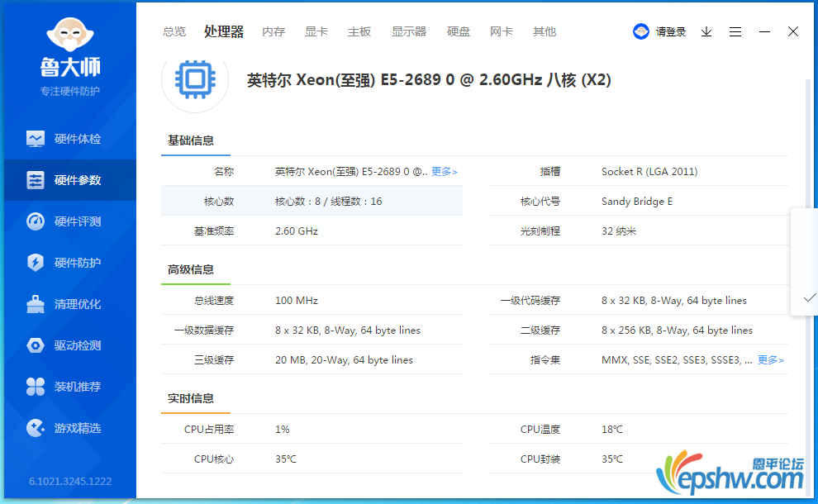Switch to the 显卡 tab
The width and height of the screenshot is (818, 504).
[x=316, y=32]
